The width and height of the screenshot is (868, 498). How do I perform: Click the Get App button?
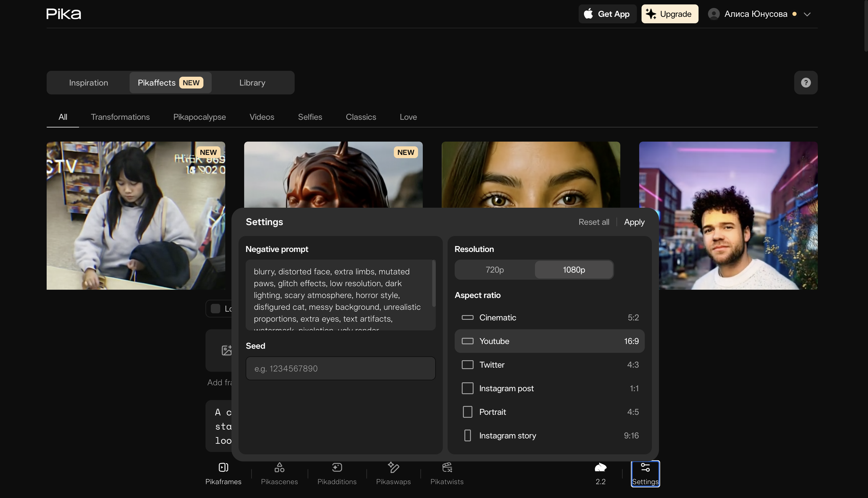click(x=608, y=14)
